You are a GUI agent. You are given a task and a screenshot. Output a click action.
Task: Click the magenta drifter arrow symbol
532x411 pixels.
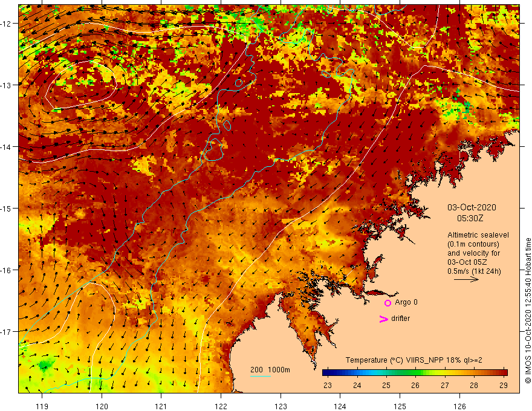click(383, 319)
